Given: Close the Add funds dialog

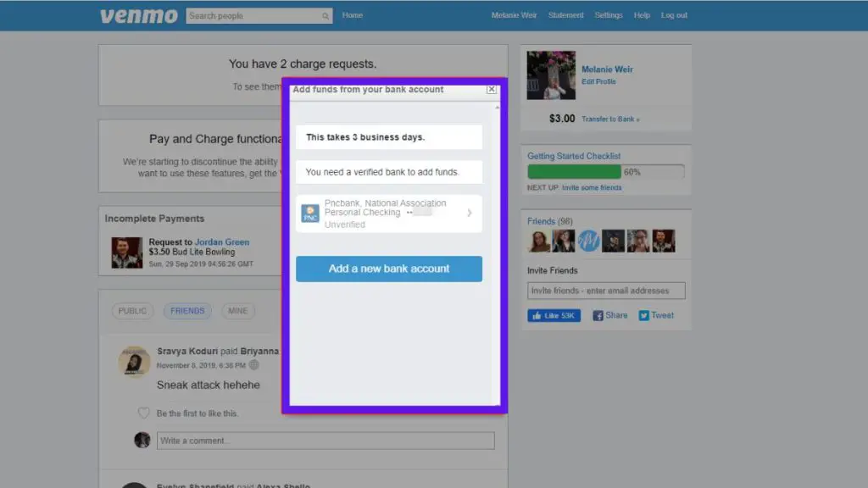Looking at the screenshot, I should (491, 89).
